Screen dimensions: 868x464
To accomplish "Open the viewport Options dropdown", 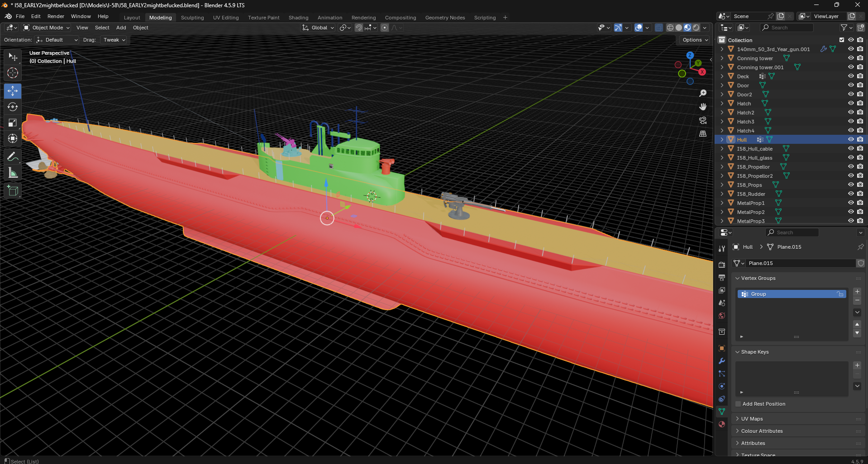I will coord(696,40).
